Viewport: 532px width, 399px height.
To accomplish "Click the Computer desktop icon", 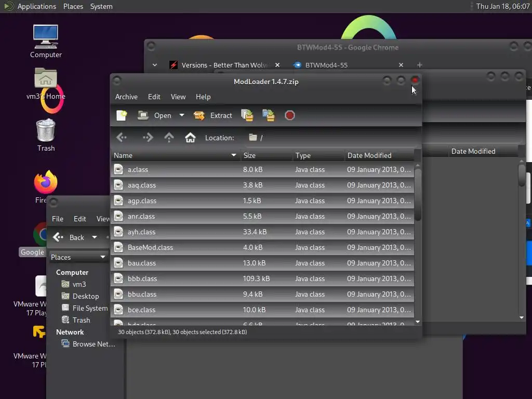I will 46,41.
